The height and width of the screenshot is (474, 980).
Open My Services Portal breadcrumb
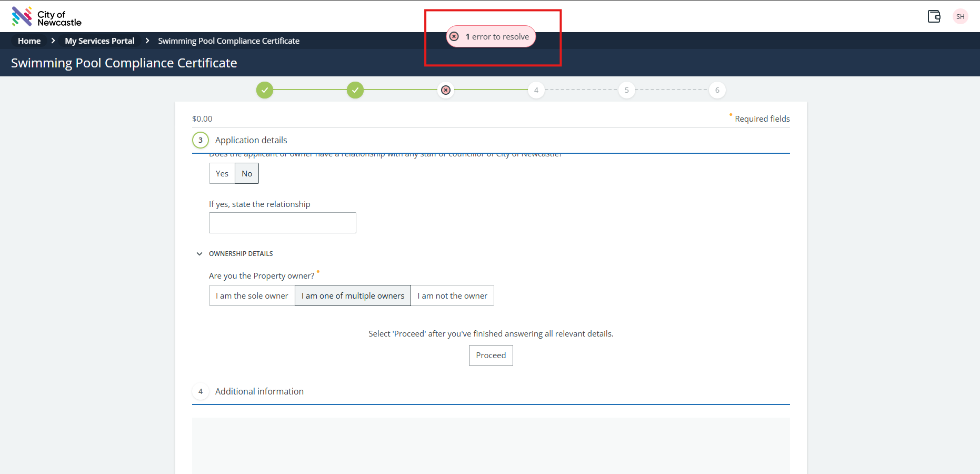click(x=99, y=41)
